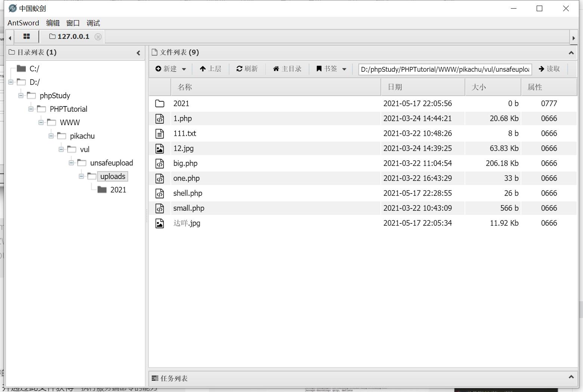Collapse the uploads tree node

coord(81,176)
